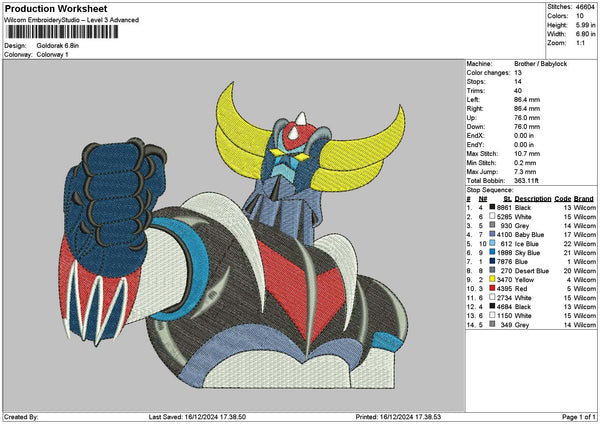Image resolution: width=600 pixels, height=424 pixels.
Task: Click the Grey swatch beside stitch count 930
Action: tap(492, 225)
